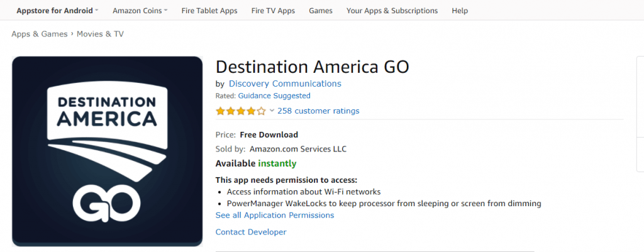Expand the Amazon Coins dropdown
This screenshot has height=252, width=644.
click(140, 11)
